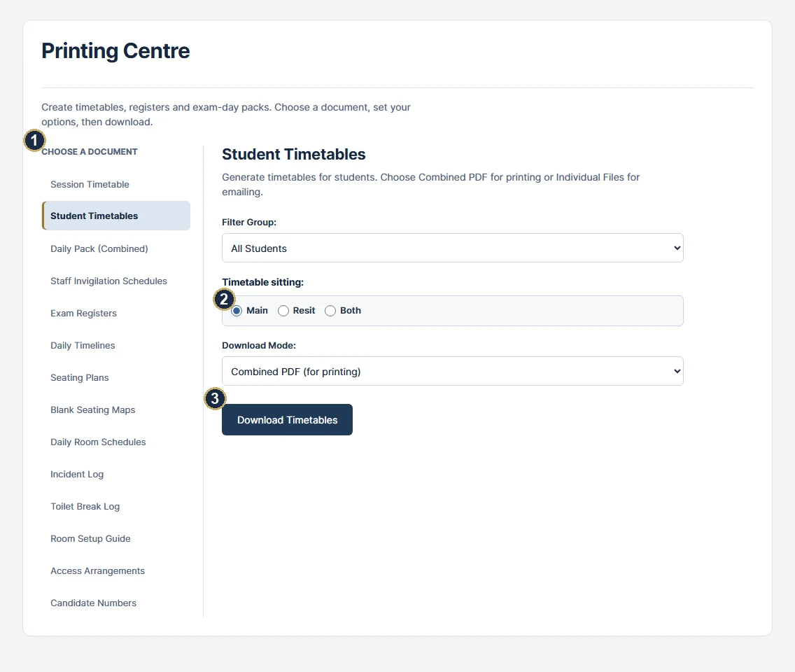Image resolution: width=795 pixels, height=672 pixels.
Task: Expand the Download Mode dropdown
Action: click(452, 371)
